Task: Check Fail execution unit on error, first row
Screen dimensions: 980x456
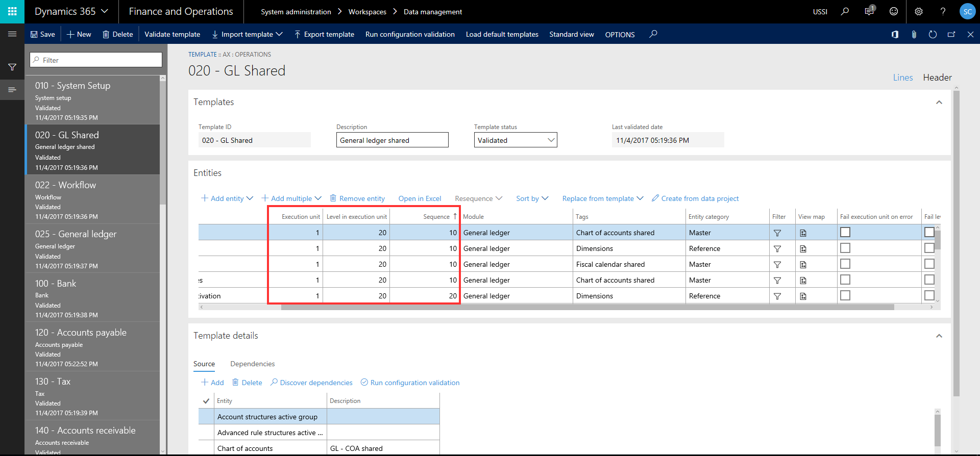Action: pyautogui.click(x=845, y=233)
